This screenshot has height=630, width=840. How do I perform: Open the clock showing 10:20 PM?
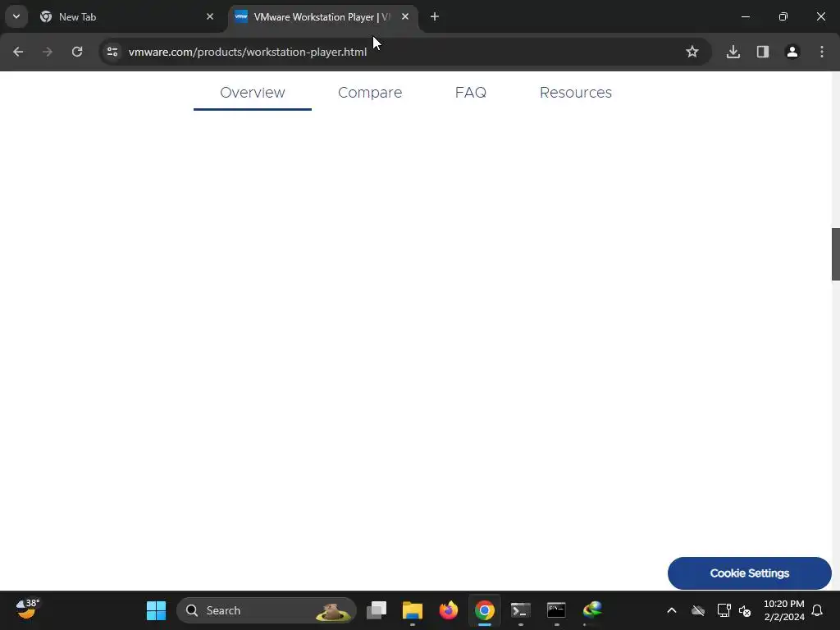point(783,610)
